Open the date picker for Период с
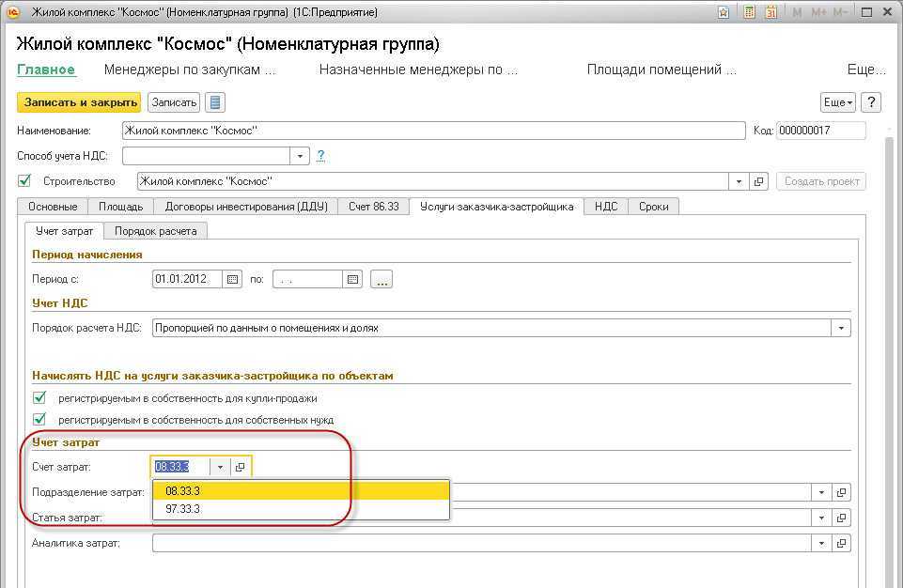Image resolution: width=903 pixels, height=588 pixels. pos(233,279)
